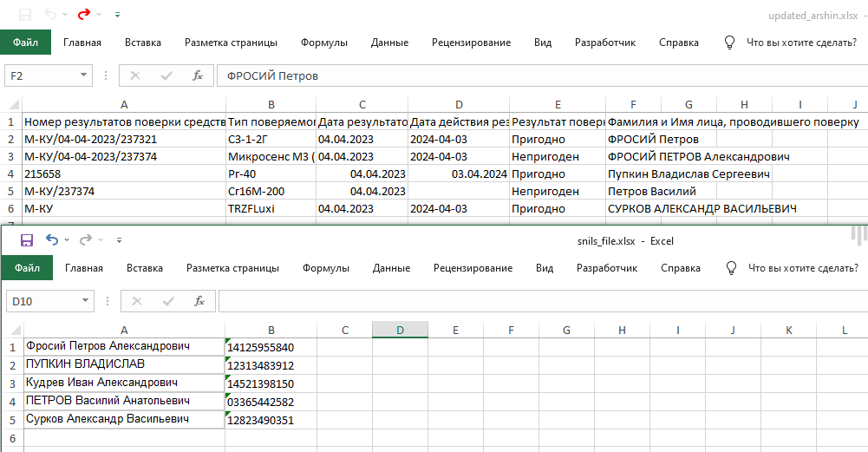868x452 pixels.
Task: Open the undo history dropdown arrow in snils_file
Action: click(68, 240)
